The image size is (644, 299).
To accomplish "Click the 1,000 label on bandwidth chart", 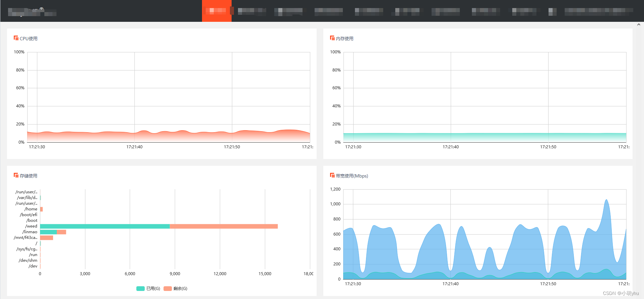I will click(335, 204).
